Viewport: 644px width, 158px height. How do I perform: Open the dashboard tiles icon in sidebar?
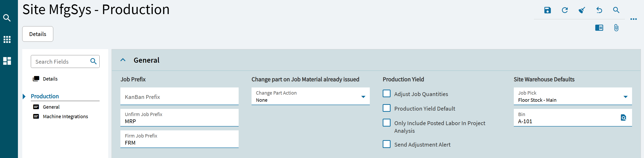click(x=7, y=61)
